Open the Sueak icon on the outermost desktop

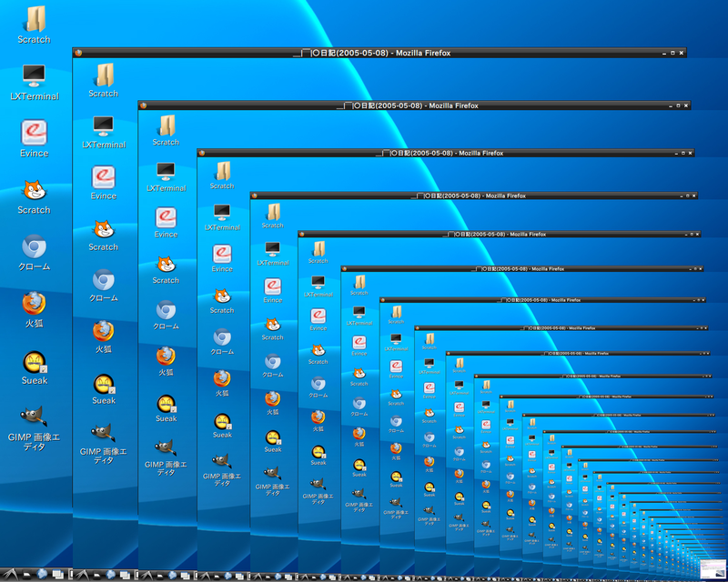point(35,363)
